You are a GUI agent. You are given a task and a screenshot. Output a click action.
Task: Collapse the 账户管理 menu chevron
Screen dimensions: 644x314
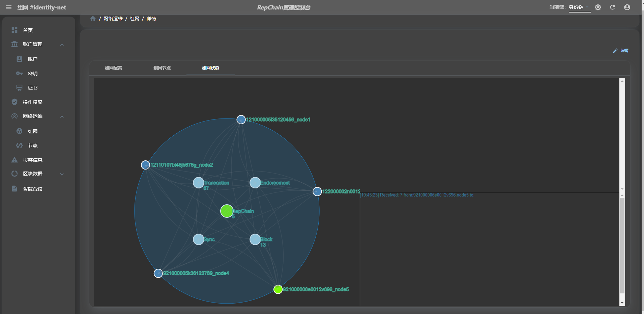pos(62,45)
